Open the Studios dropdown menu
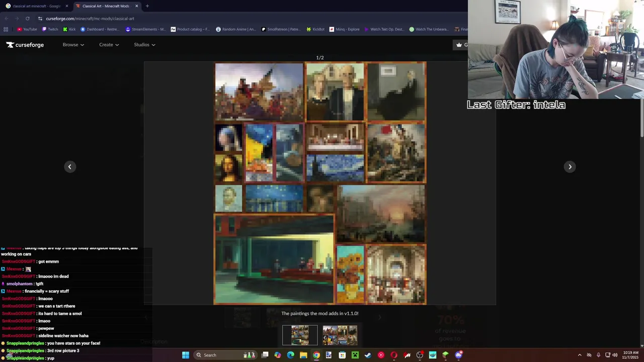644x362 pixels. [144, 45]
